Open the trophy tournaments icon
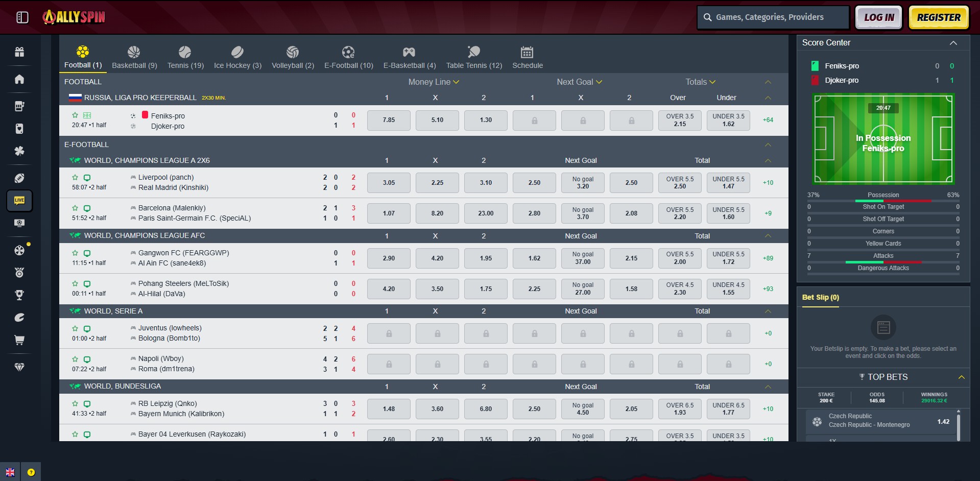Image resolution: width=980 pixels, height=481 pixels. pyautogui.click(x=19, y=295)
